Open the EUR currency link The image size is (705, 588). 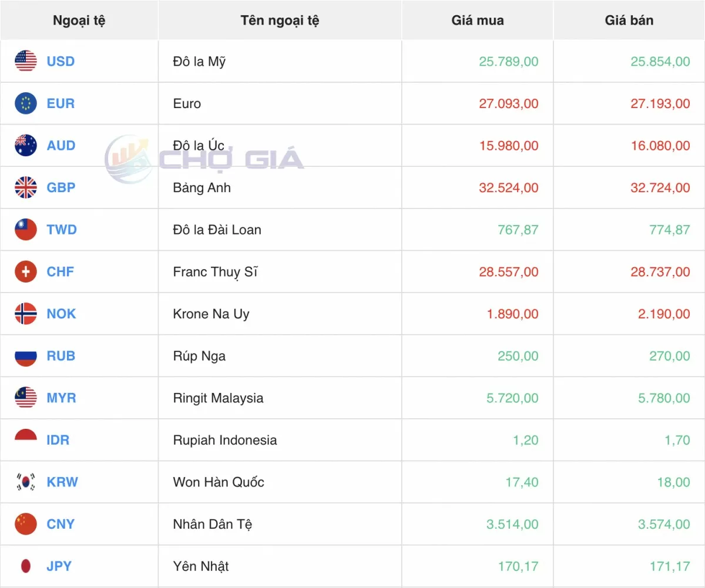click(61, 103)
